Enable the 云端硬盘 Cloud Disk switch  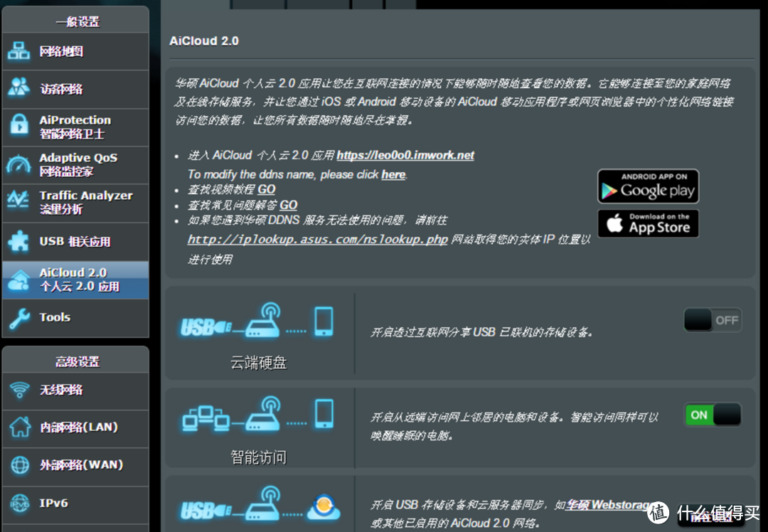[x=712, y=320]
